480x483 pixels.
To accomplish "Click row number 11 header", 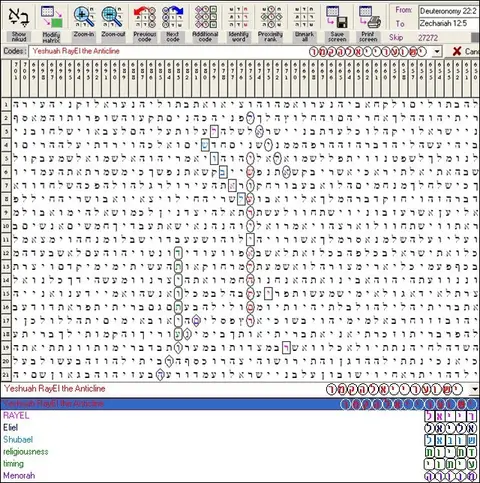I will tap(6, 240).
